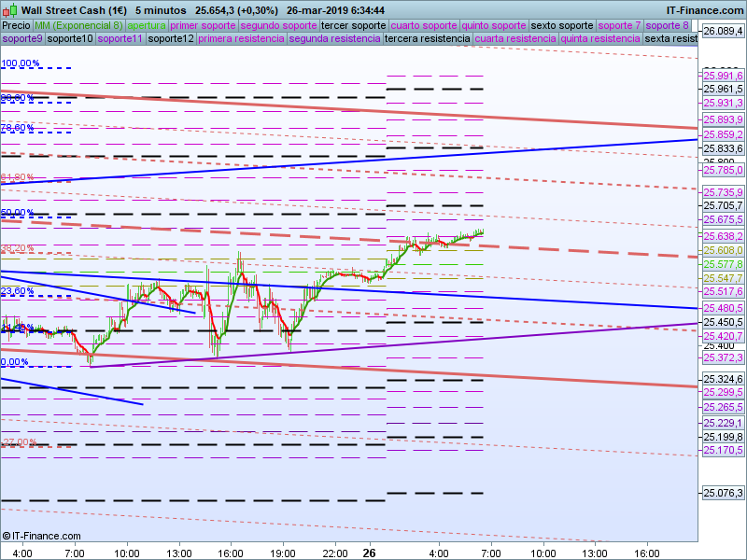Viewport: 747px width, 560px height.
Task: Click the 26-mar-2019 6:34:44 timestamp
Action: (335, 10)
